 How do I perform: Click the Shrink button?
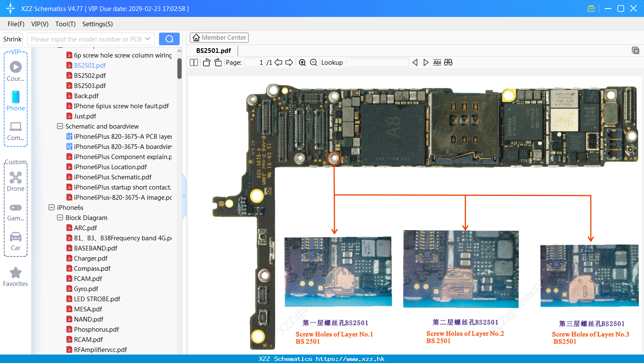pyautogui.click(x=13, y=39)
